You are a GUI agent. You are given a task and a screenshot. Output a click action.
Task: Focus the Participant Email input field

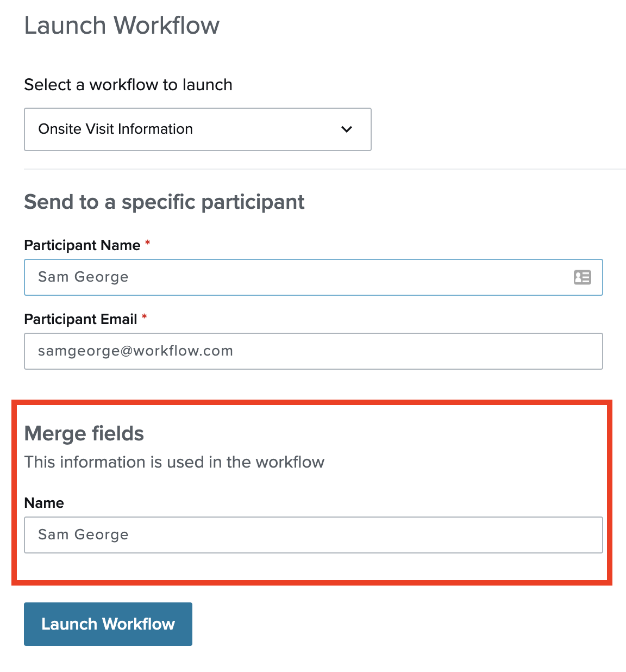pyautogui.click(x=314, y=351)
